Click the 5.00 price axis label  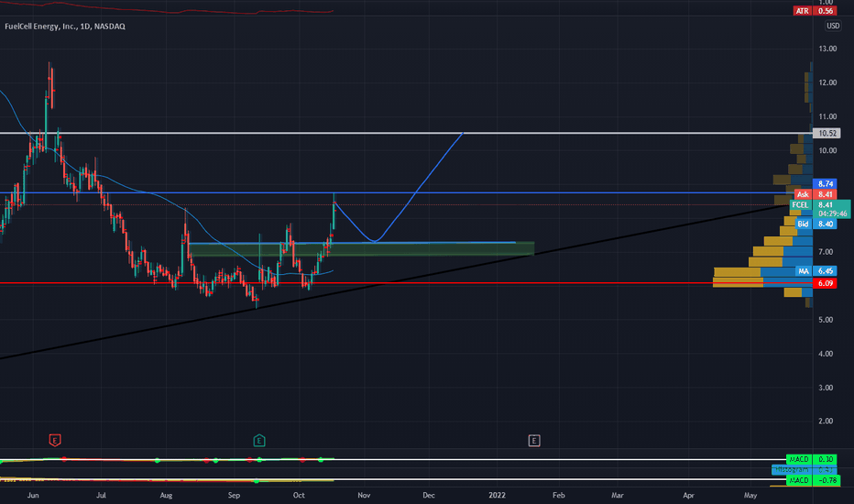click(x=826, y=320)
